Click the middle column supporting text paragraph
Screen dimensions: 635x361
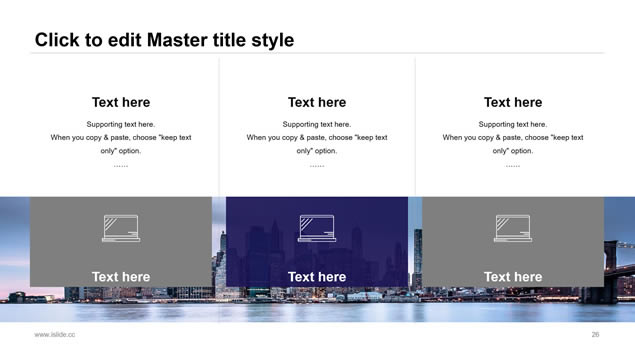[317, 137]
